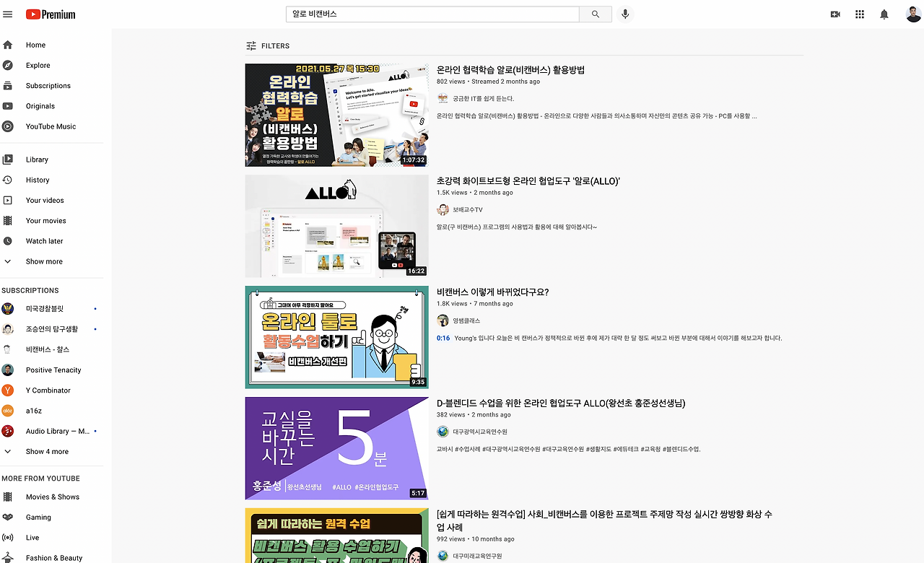924x563 pixels.
Task: Click the Gaming icon in sidebar
Action: [x=8, y=517]
